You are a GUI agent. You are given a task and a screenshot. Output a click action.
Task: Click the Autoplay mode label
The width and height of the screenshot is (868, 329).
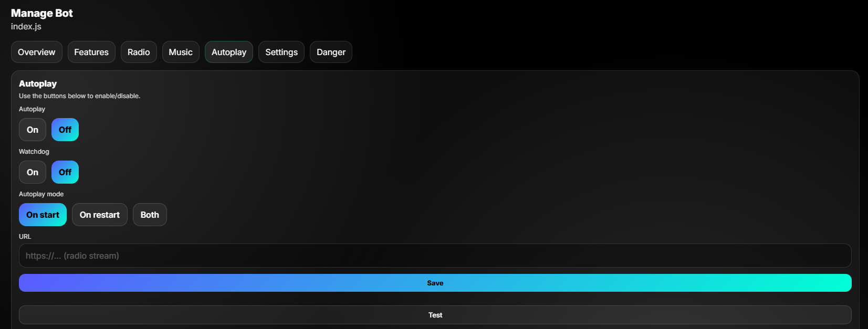pos(41,194)
